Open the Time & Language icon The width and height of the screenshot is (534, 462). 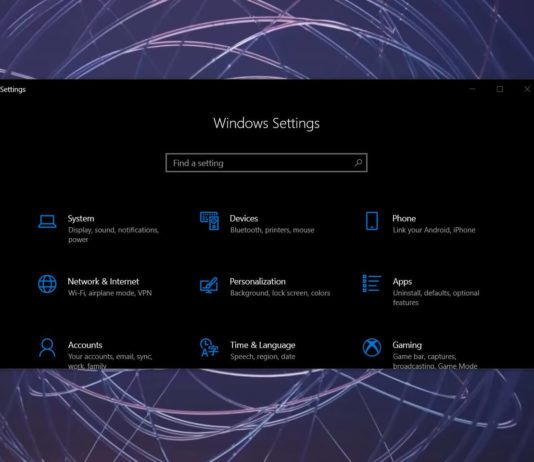pos(209,347)
